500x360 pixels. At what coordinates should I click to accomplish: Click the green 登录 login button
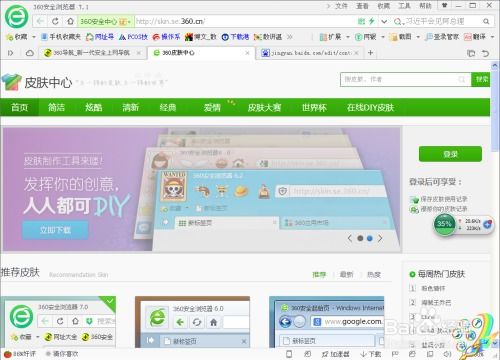pos(450,154)
